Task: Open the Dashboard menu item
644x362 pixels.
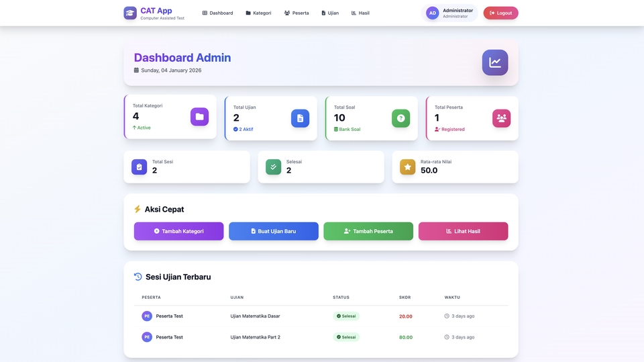Action: tap(217, 13)
